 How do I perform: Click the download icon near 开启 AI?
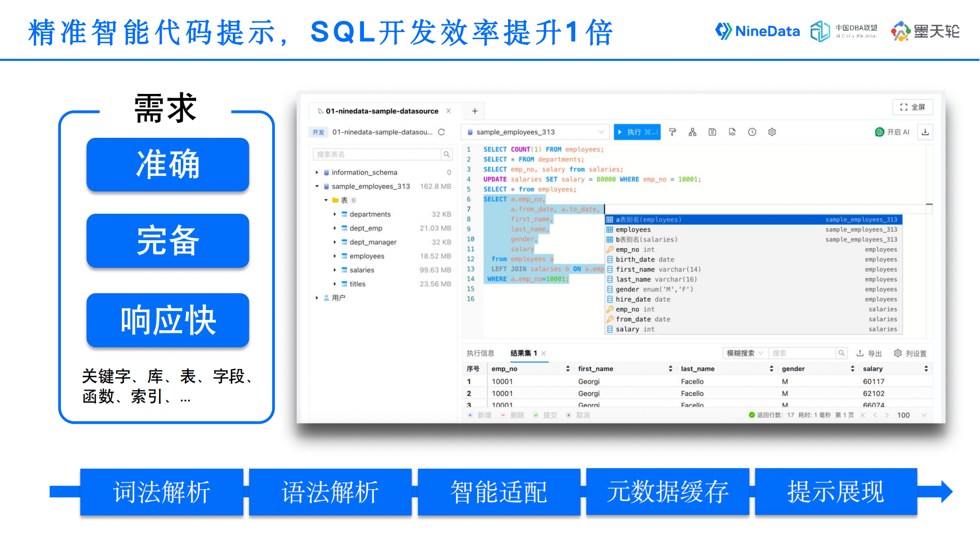coord(924,132)
